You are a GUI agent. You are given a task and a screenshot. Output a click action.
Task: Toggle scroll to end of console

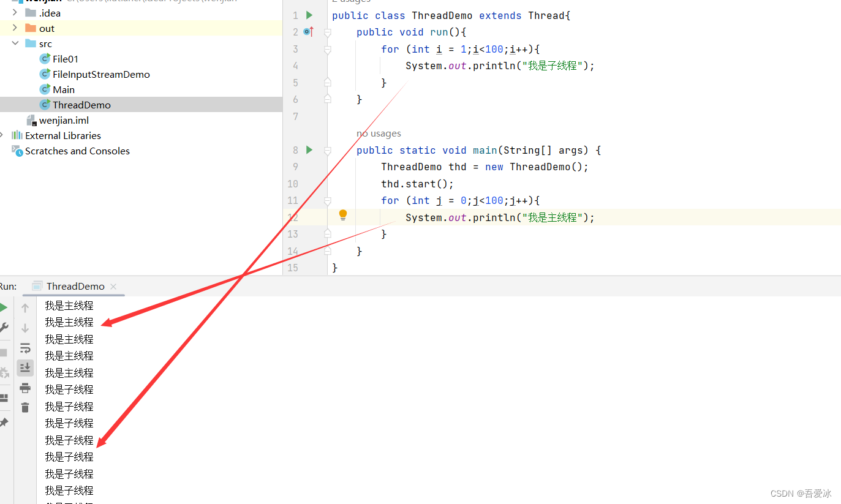click(x=25, y=367)
